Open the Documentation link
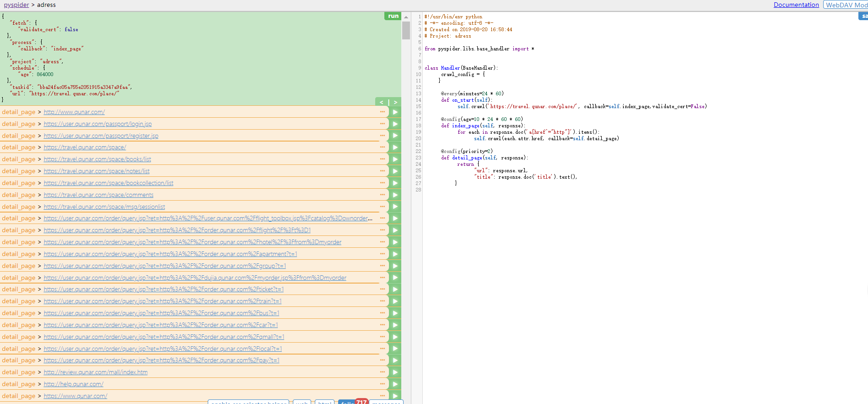This screenshot has width=868, height=404. point(796,5)
